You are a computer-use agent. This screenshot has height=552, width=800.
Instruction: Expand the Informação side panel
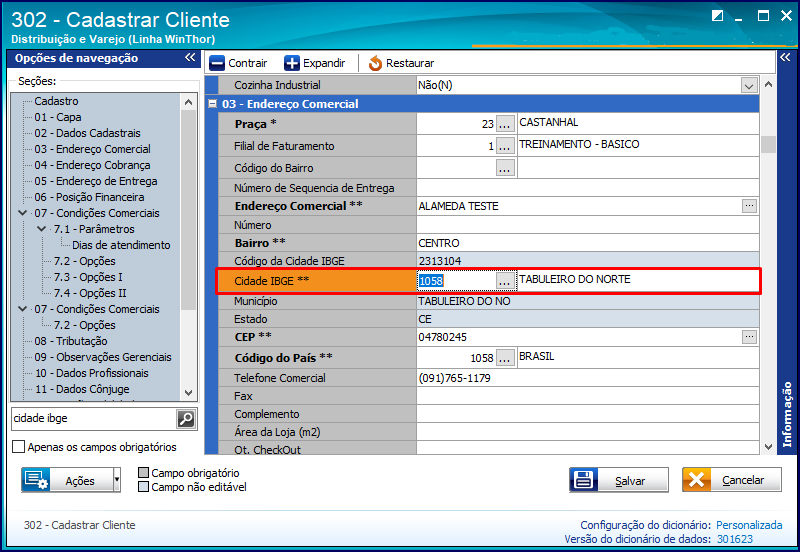(x=785, y=57)
